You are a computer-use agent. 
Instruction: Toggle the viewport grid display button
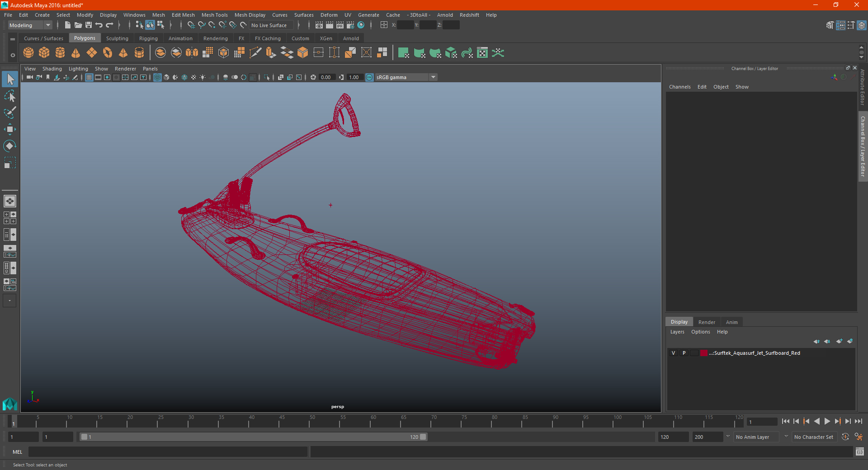click(x=89, y=77)
